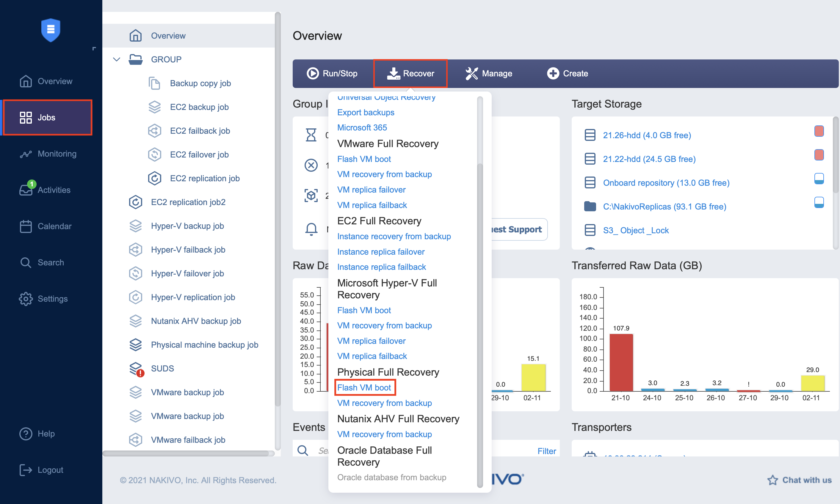840x504 pixels.
Task: Choose Instance replica failback
Action: tap(381, 267)
